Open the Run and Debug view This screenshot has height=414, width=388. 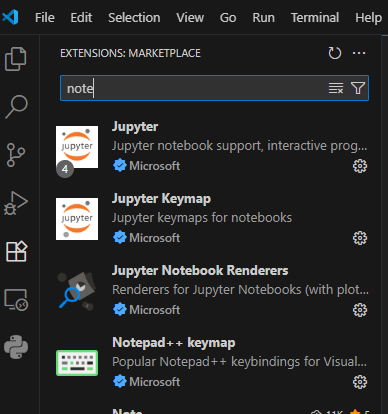coord(16,203)
